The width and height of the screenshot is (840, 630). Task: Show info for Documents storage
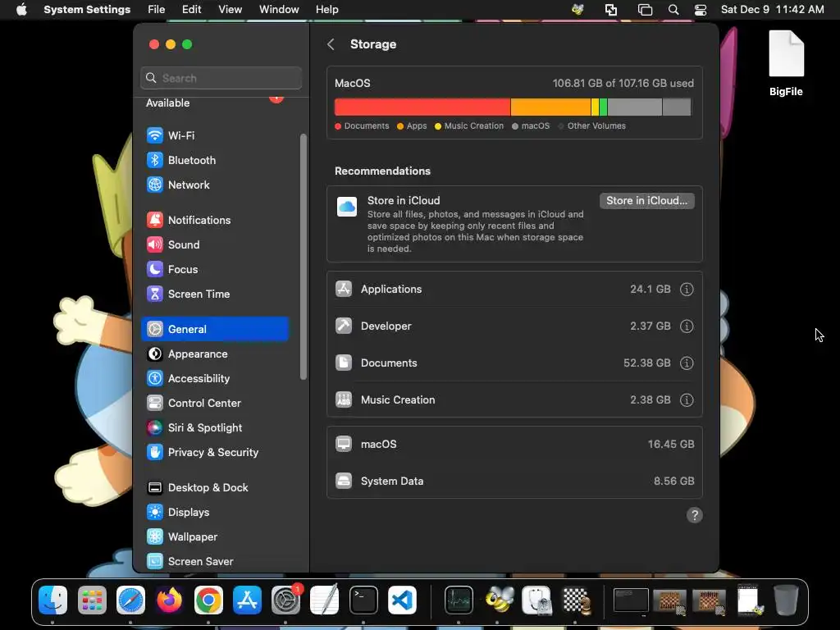click(x=687, y=363)
